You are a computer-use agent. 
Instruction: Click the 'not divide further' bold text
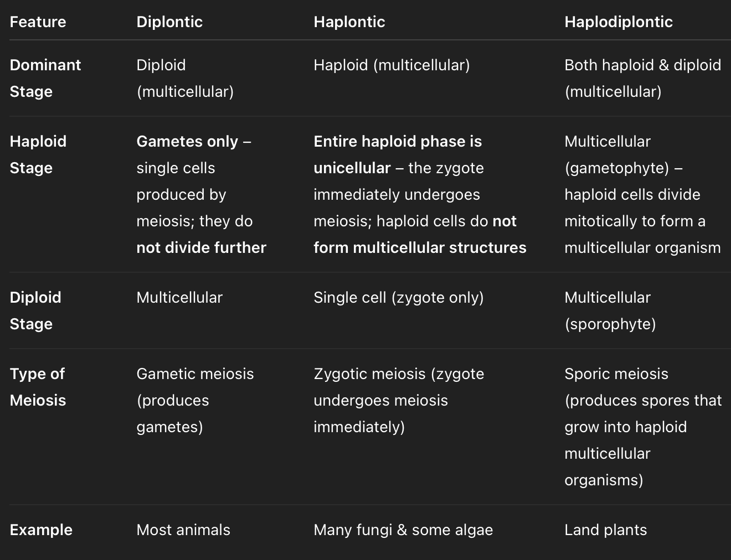pos(202,247)
